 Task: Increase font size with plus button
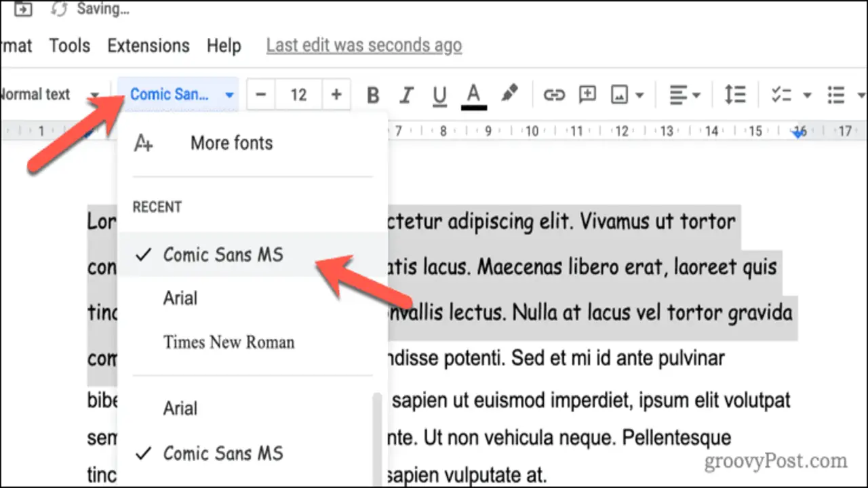pos(336,95)
